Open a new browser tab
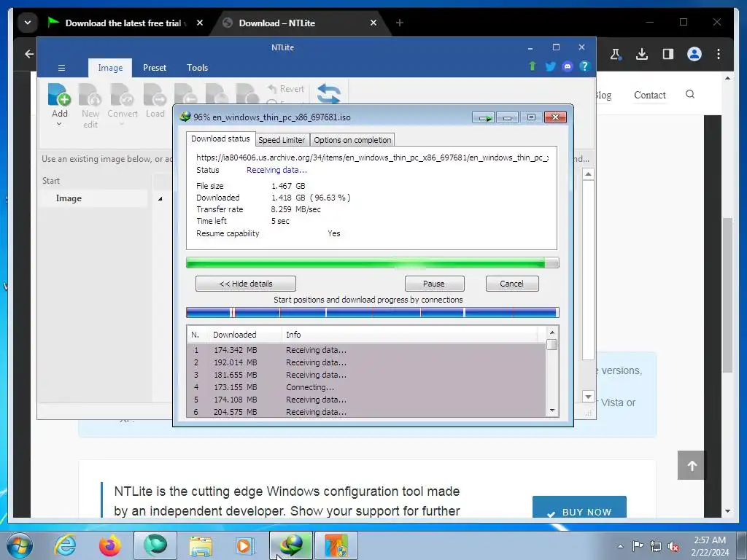Viewport: 747px width, 560px height. (x=400, y=23)
